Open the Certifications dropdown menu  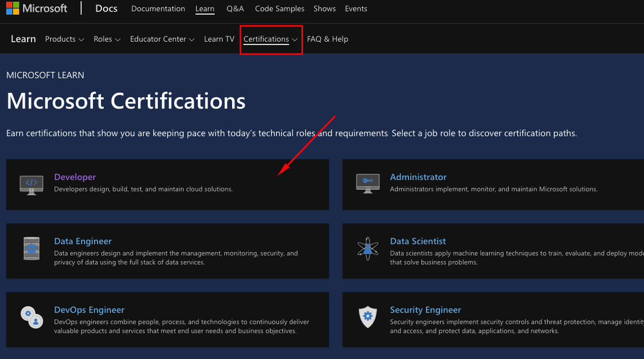pyautogui.click(x=270, y=39)
